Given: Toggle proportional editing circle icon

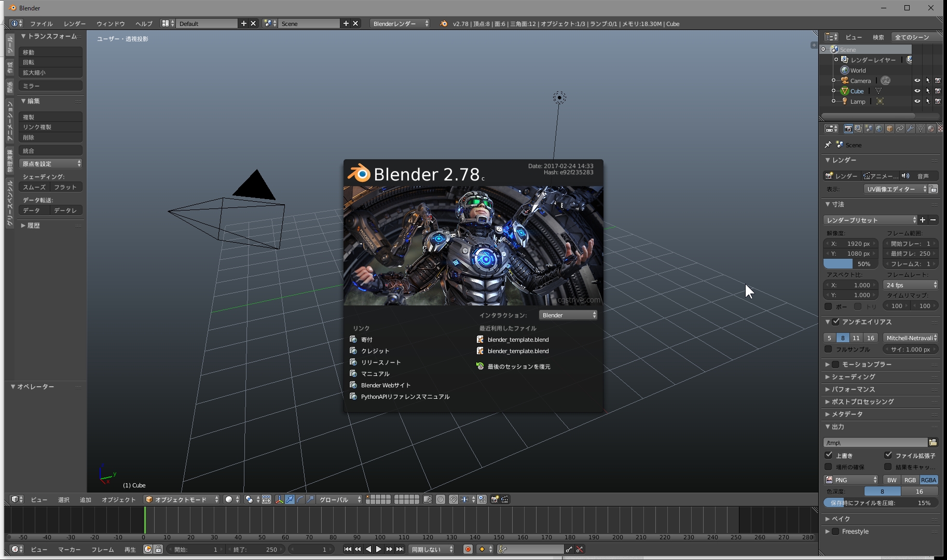Looking at the screenshot, I should click(441, 499).
